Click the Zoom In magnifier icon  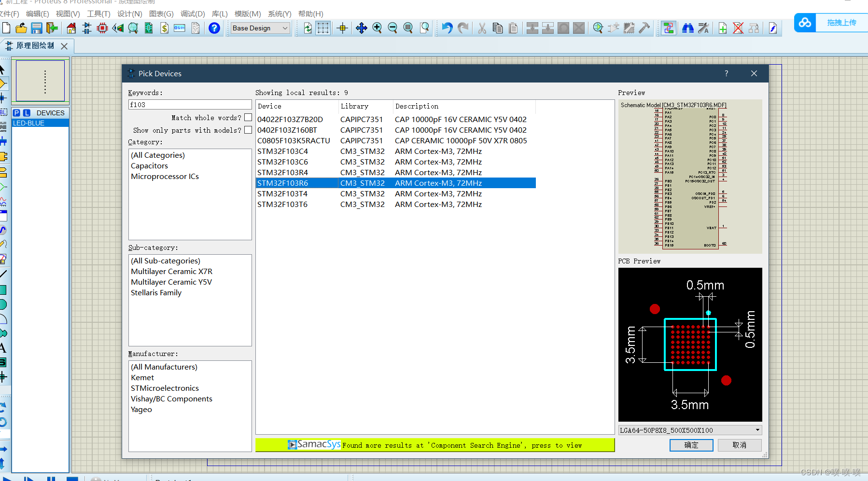pos(377,28)
